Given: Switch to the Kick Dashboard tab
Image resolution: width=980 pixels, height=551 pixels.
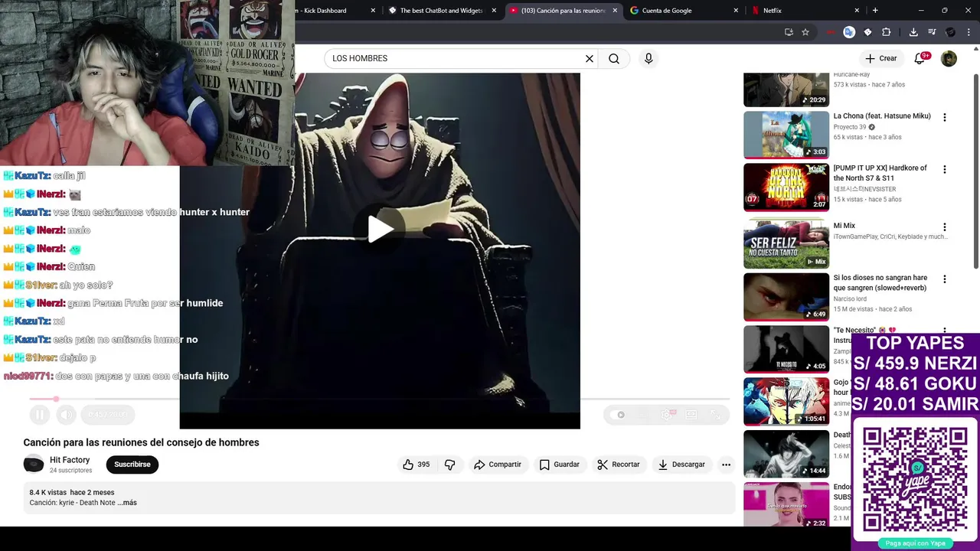Looking at the screenshot, I should coord(334,11).
